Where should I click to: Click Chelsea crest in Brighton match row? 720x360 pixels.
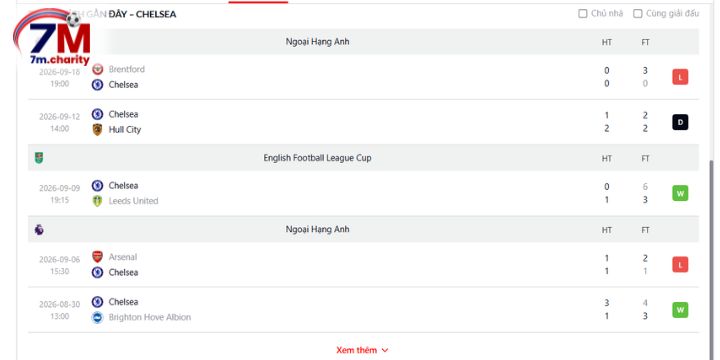[x=97, y=302]
